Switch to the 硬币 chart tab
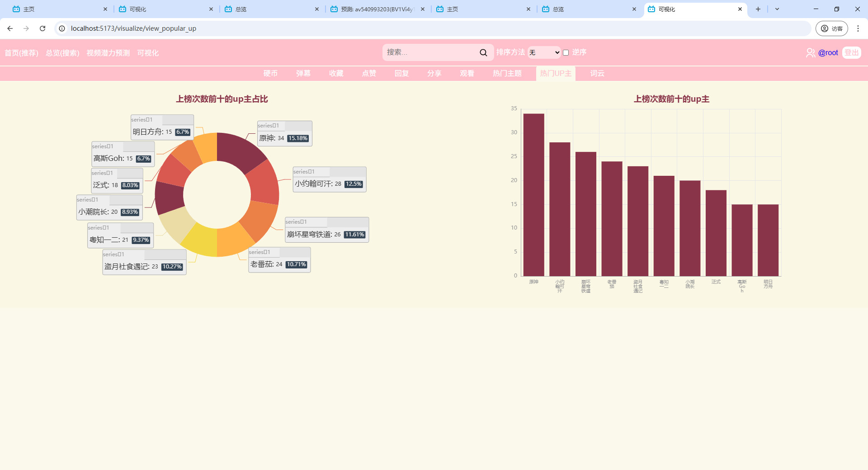This screenshot has width=868, height=470. [270, 73]
